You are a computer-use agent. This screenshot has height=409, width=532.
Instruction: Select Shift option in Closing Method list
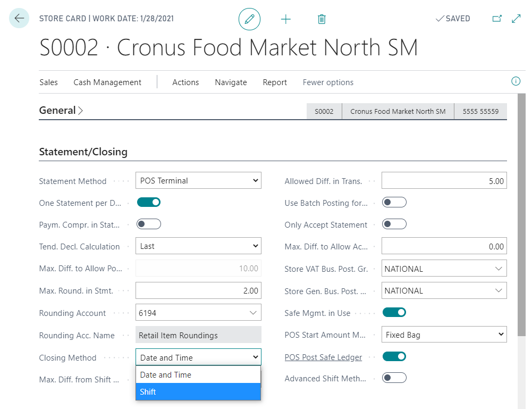(198, 392)
